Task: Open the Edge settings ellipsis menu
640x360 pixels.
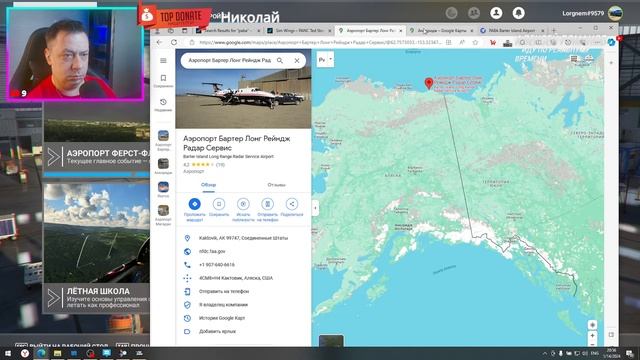Action: point(597,42)
